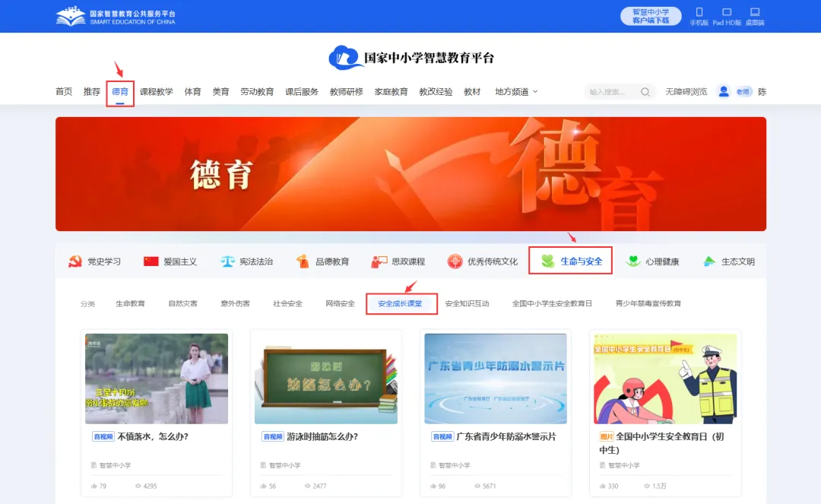This screenshot has height=504, width=821.
Task: Select the 思政课程 tab label
Action: click(x=408, y=262)
